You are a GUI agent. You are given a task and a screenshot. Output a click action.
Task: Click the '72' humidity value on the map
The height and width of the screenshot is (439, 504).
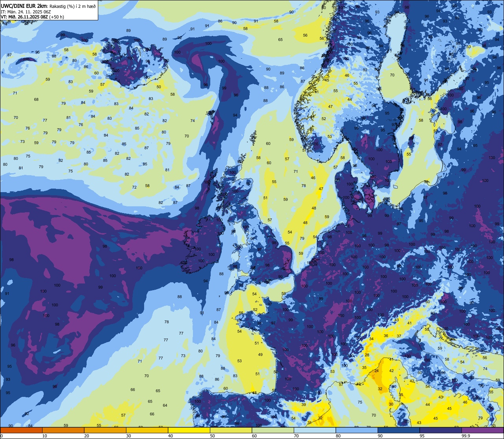pyautogui.click(x=134, y=187)
